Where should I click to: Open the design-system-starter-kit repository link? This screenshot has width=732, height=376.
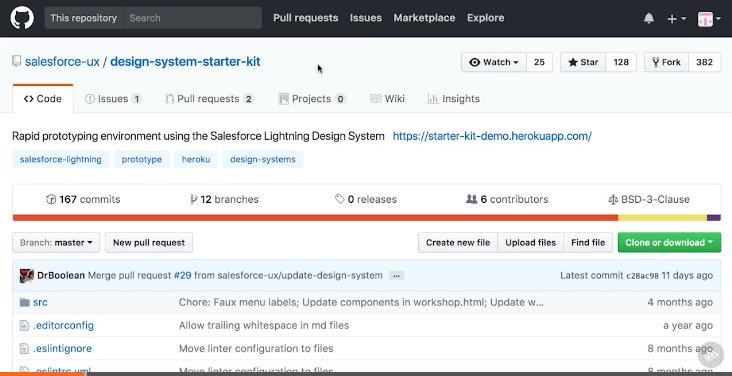click(185, 62)
